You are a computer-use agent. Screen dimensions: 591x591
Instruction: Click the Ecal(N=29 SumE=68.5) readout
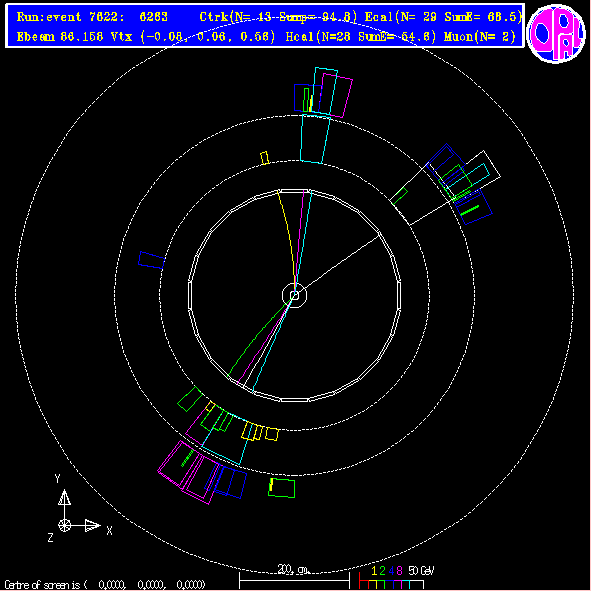pyautogui.click(x=444, y=17)
